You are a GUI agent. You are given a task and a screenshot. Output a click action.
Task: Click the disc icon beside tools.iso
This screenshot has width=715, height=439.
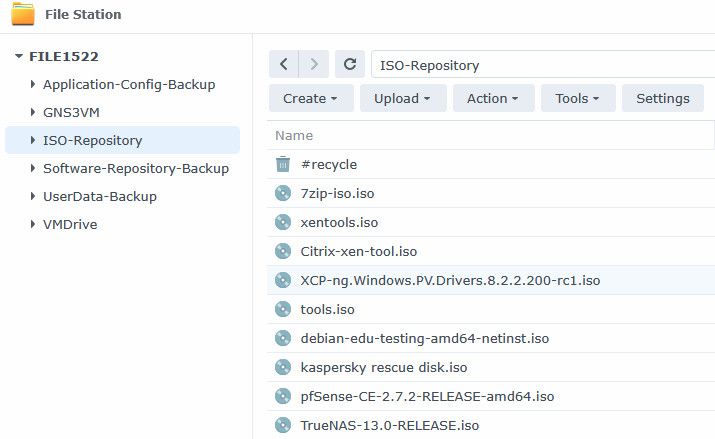[283, 309]
